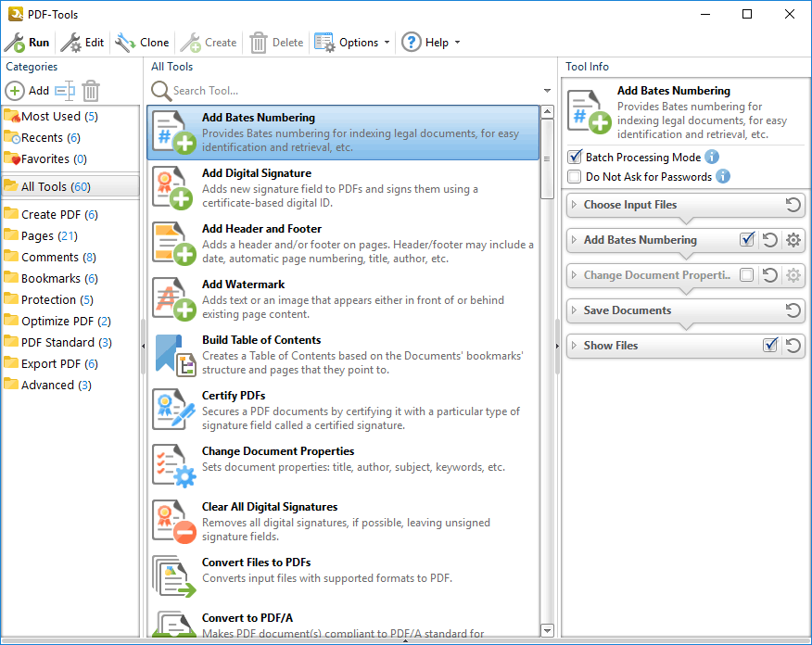Click the Run wrench icon in toolbar
The width and height of the screenshot is (812, 645).
pos(15,43)
